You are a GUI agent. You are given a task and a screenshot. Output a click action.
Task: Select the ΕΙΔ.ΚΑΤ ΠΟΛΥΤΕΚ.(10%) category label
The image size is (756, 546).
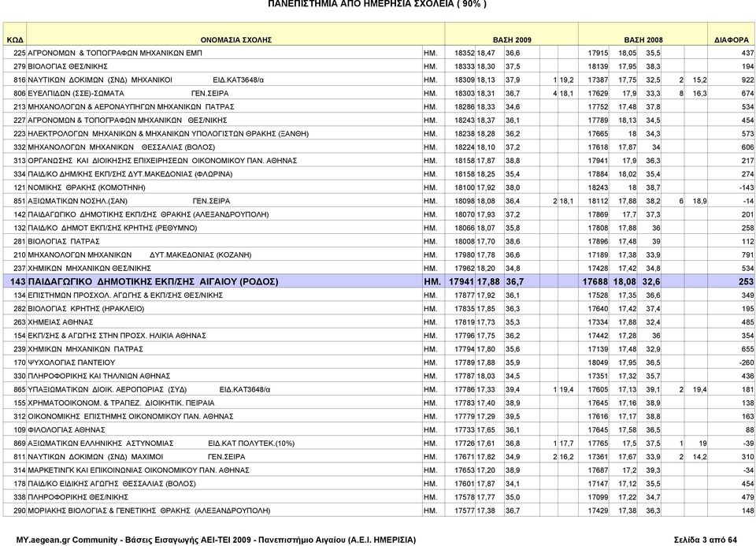[x=251, y=444]
